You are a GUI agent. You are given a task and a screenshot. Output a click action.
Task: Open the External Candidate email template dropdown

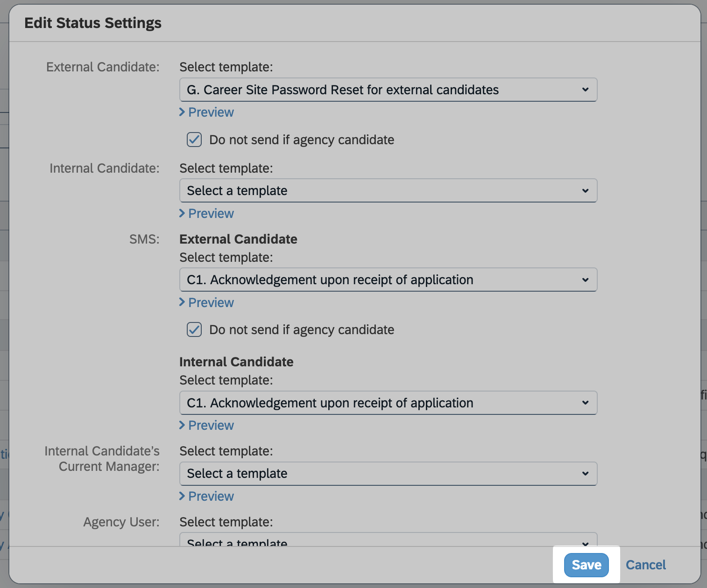coord(388,90)
